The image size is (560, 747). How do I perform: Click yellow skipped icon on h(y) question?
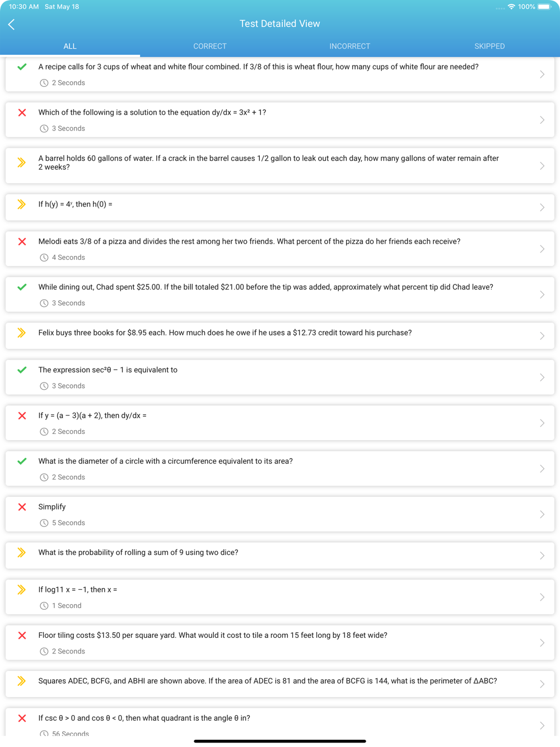pyautogui.click(x=22, y=204)
